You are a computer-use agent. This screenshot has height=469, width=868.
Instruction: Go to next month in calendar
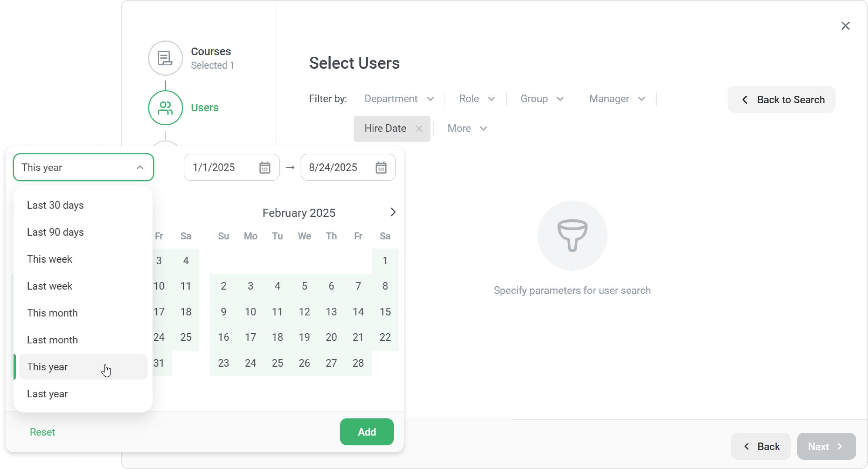pos(393,212)
